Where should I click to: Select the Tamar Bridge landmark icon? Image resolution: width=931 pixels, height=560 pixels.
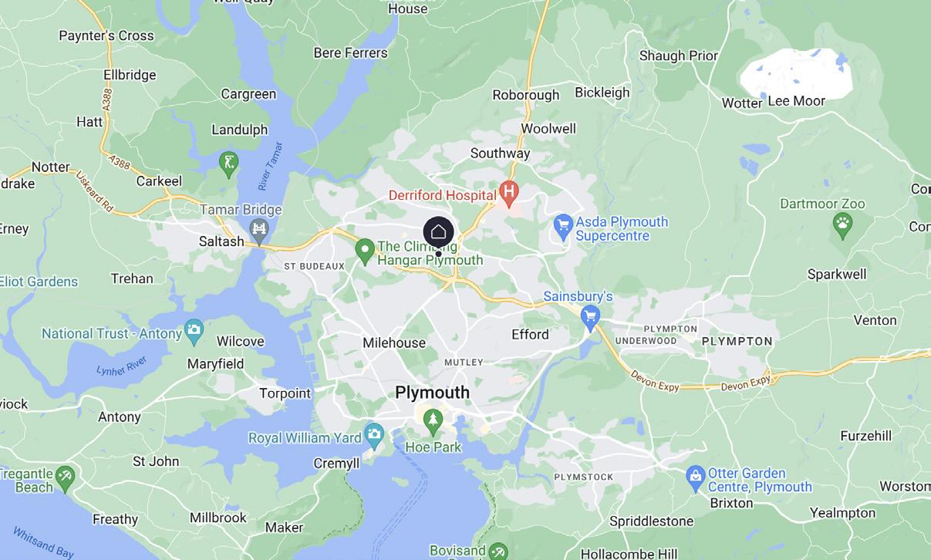pyautogui.click(x=259, y=228)
